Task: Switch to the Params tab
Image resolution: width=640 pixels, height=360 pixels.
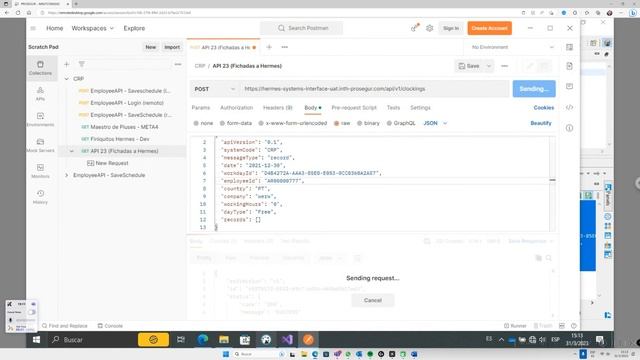Action: (x=201, y=108)
